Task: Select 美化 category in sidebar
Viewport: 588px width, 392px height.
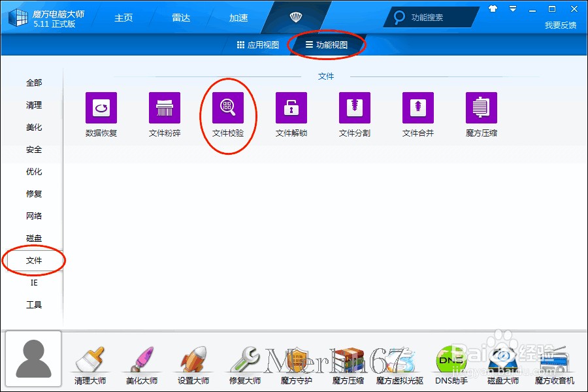Action: (x=34, y=127)
